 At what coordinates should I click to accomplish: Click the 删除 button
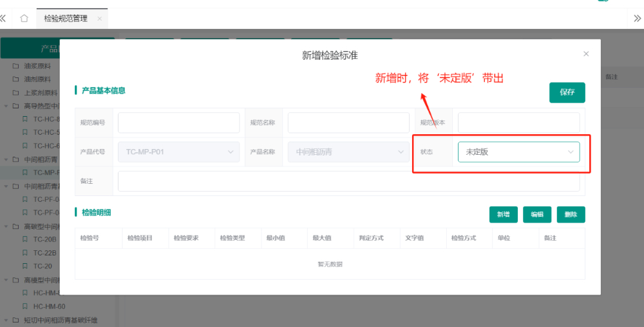pyautogui.click(x=571, y=215)
